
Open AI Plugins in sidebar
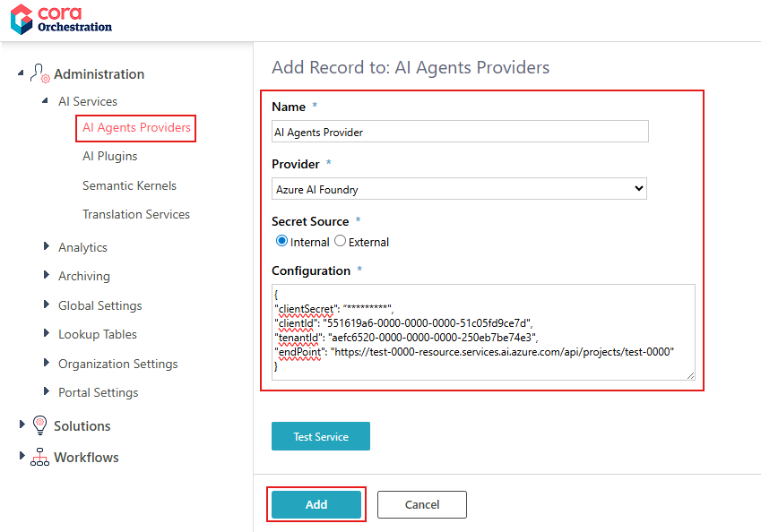109,156
